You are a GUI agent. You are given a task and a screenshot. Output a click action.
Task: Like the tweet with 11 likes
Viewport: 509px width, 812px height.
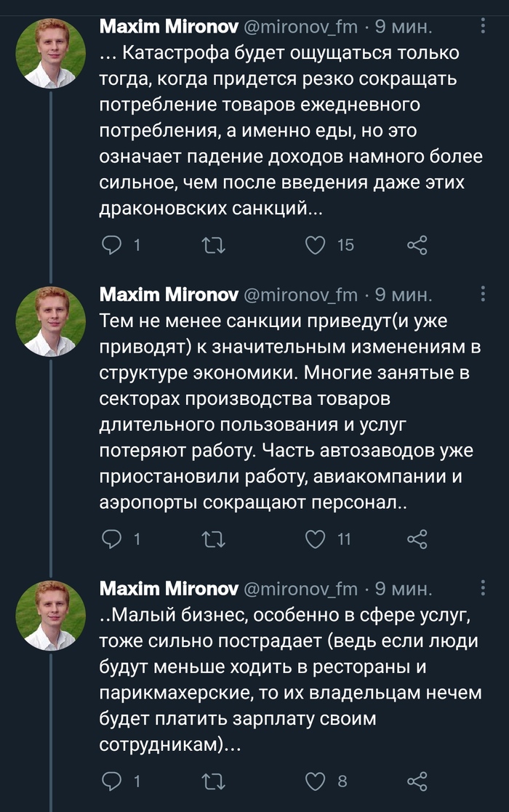(315, 539)
